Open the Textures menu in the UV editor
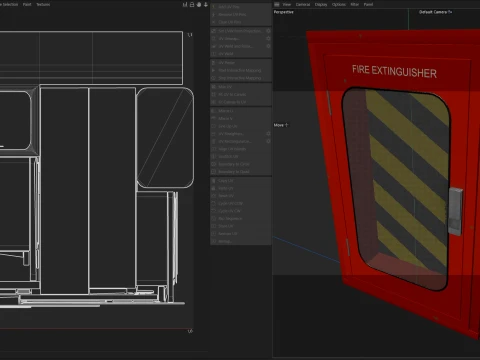 [x=43, y=4]
